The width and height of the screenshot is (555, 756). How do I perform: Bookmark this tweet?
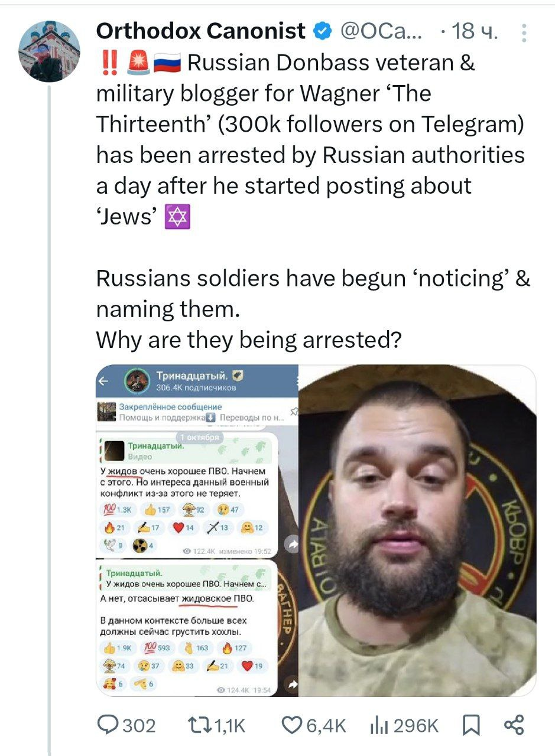(470, 725)
